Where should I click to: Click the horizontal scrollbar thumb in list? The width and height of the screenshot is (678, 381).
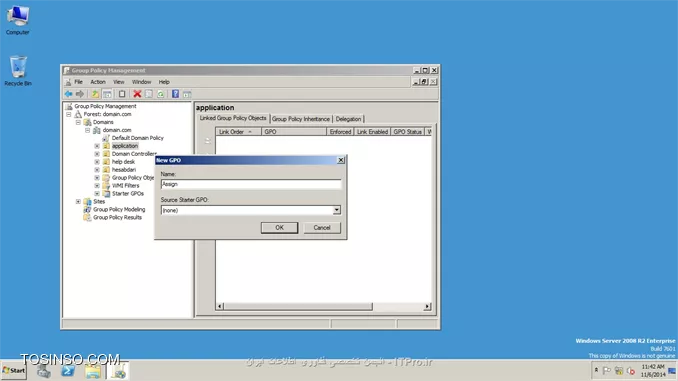(298, 306)
